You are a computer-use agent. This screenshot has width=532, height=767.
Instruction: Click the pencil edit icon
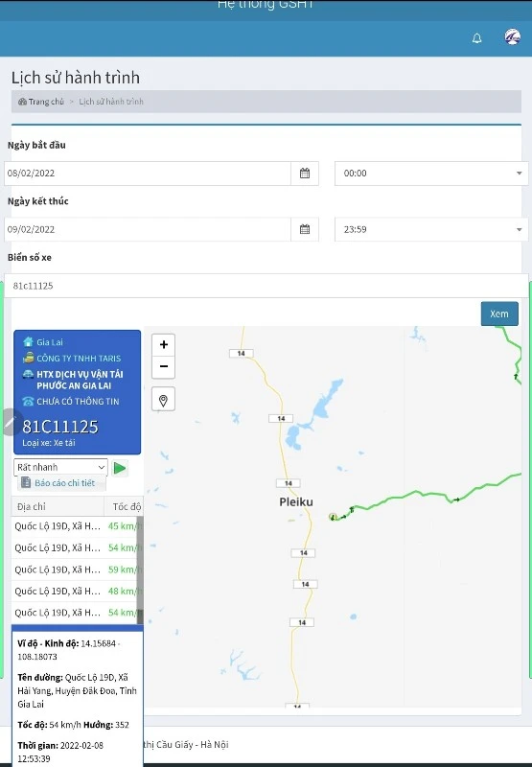(x=11, y=422)
